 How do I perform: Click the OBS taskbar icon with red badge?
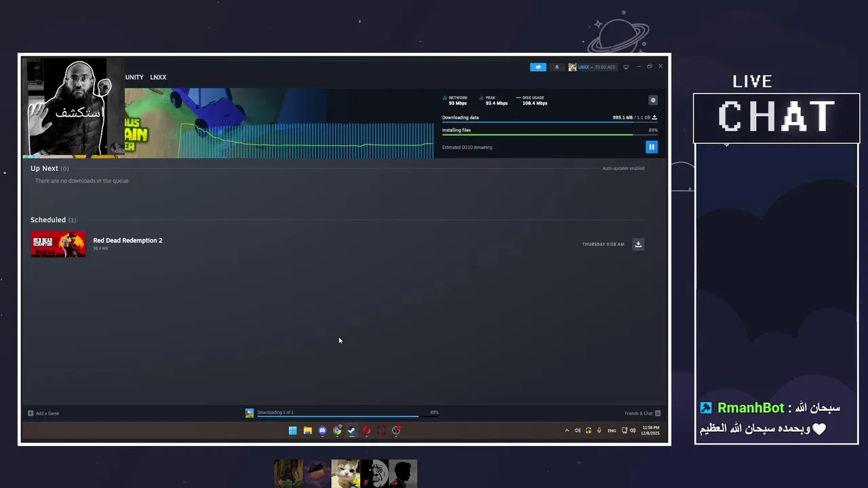click(397, 430)
